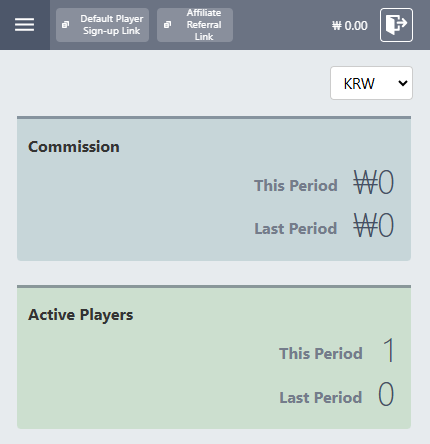Click copy icon beside Affiliate Referral Link

coord(167,25)
